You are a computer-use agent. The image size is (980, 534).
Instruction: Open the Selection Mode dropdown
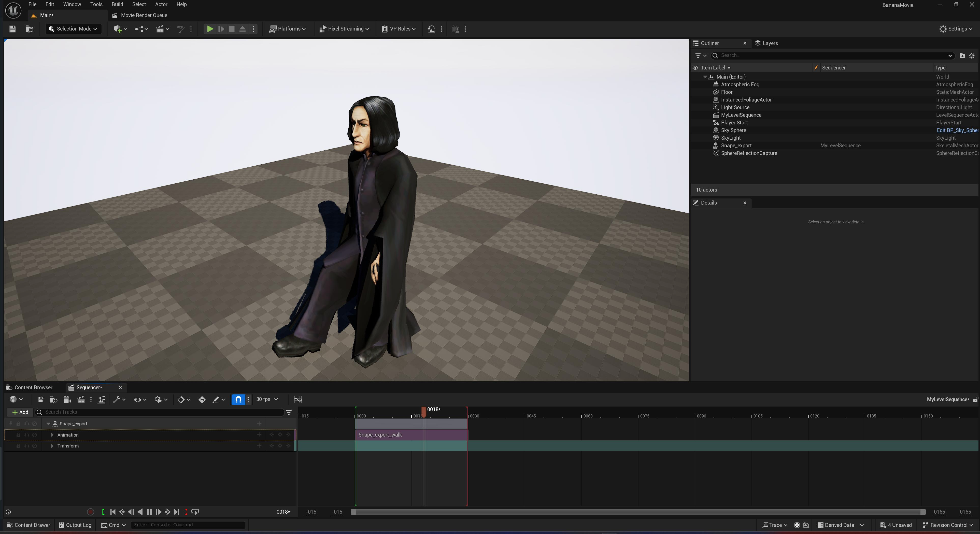coord(74,29)
